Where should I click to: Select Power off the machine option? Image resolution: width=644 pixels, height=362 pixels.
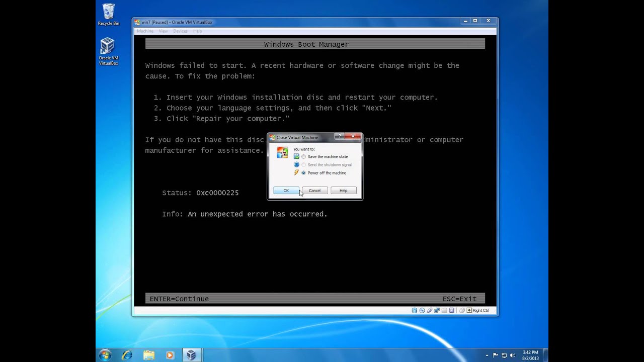point(324,172)
